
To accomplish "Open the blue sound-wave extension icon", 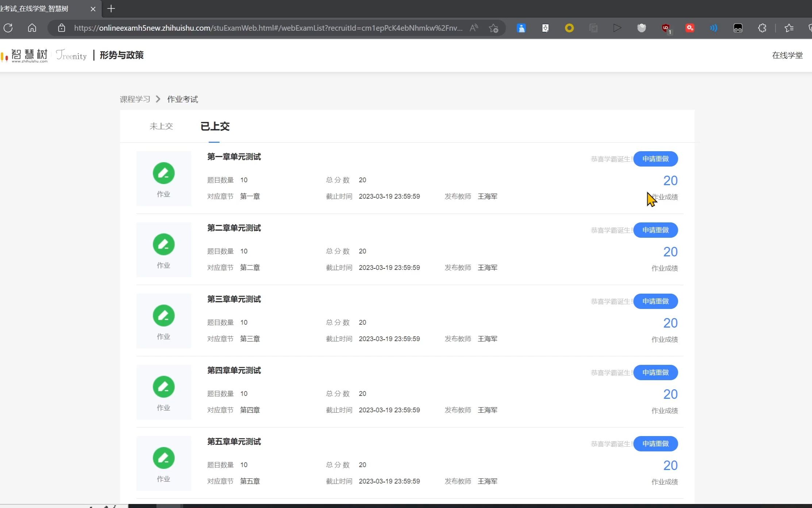I will (713, 28).
